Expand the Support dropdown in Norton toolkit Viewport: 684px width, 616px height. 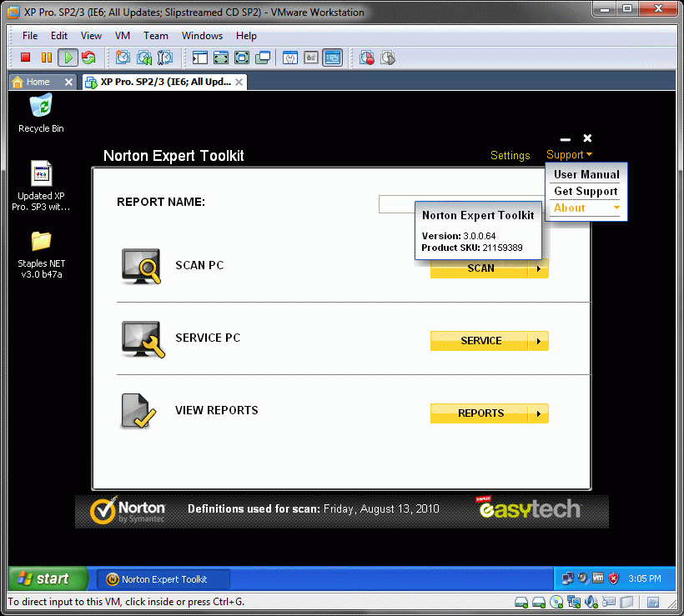(x=570, y=155)
